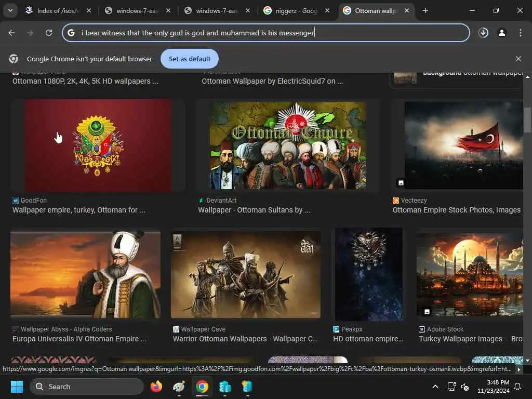Click the DeviantArt source label
Image resolution: width=532 pixels, height=399 pixels.
pos(221,201)
